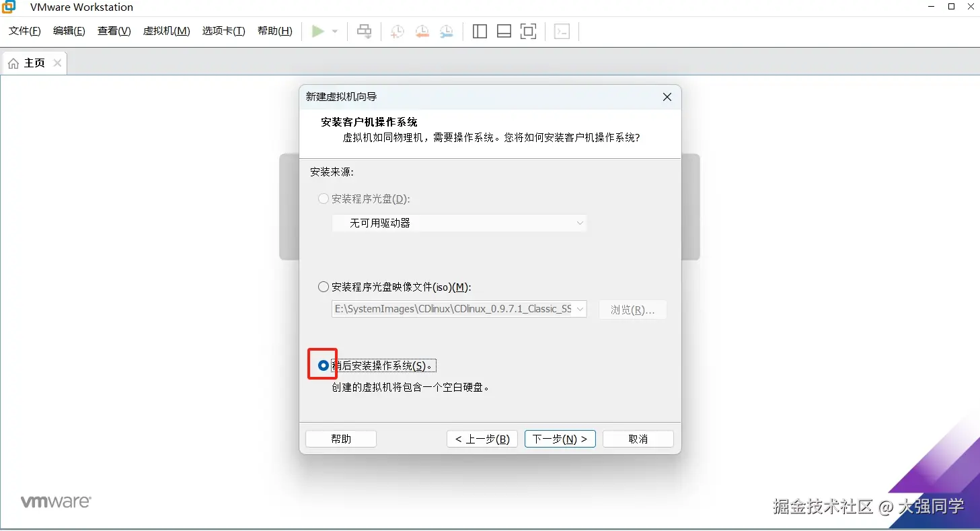Click the green power-on play icon
Image resolution: width=980 pixels, height=531 pixels.
(318, 31)
